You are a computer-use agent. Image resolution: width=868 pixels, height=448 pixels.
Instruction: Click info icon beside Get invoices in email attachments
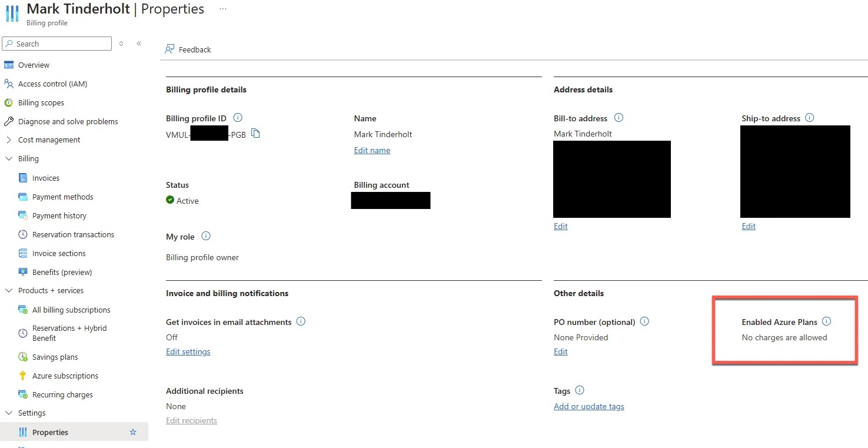pyautogui.click(x=301, y=321)
